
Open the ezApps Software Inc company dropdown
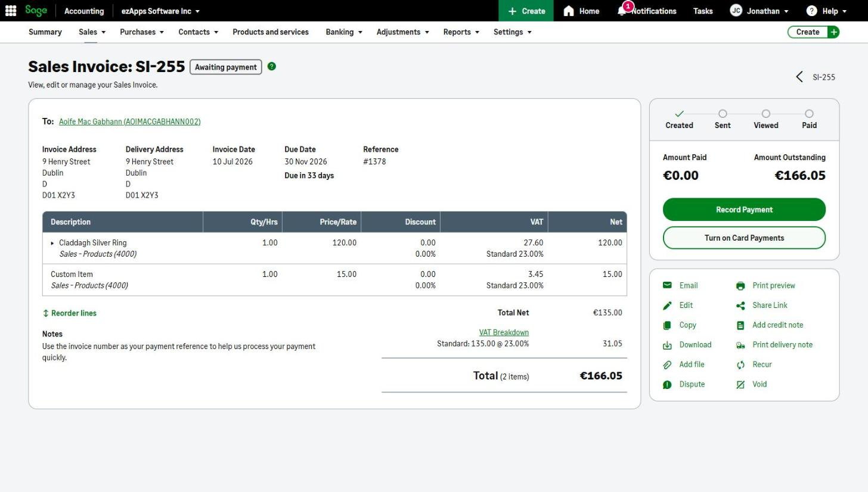pyautogui.click(x=160, y=11)
